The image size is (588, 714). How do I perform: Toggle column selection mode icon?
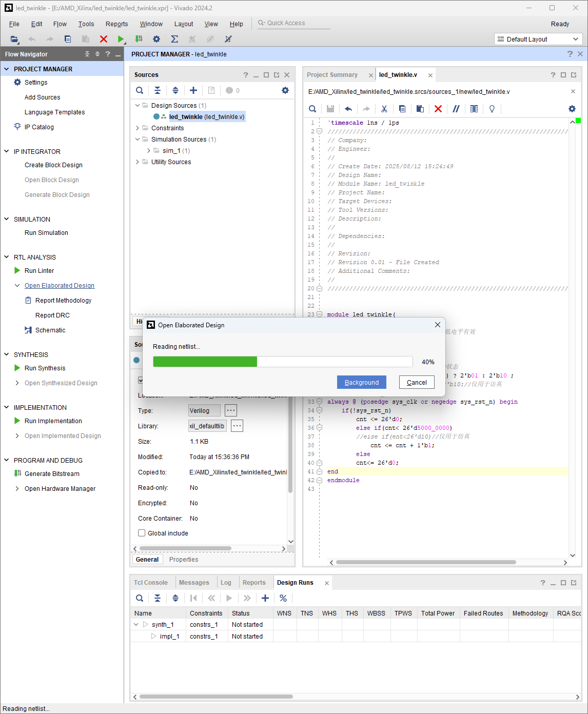(474, 109)
